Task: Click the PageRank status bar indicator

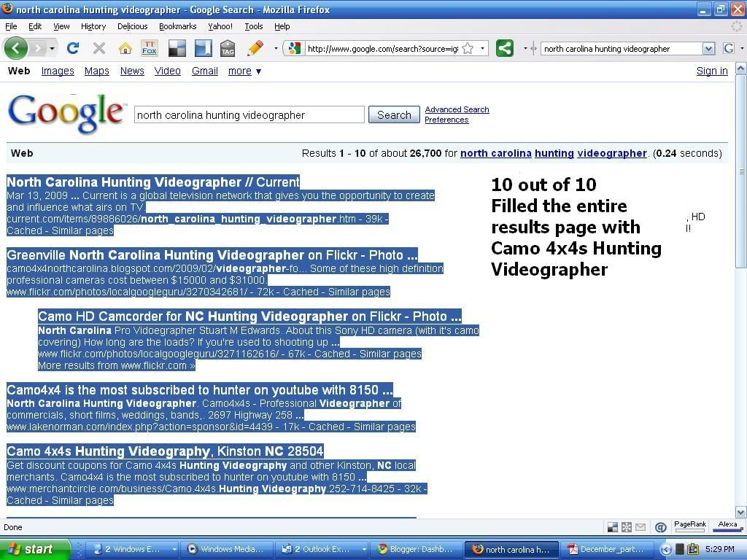Action: point(690,526)
